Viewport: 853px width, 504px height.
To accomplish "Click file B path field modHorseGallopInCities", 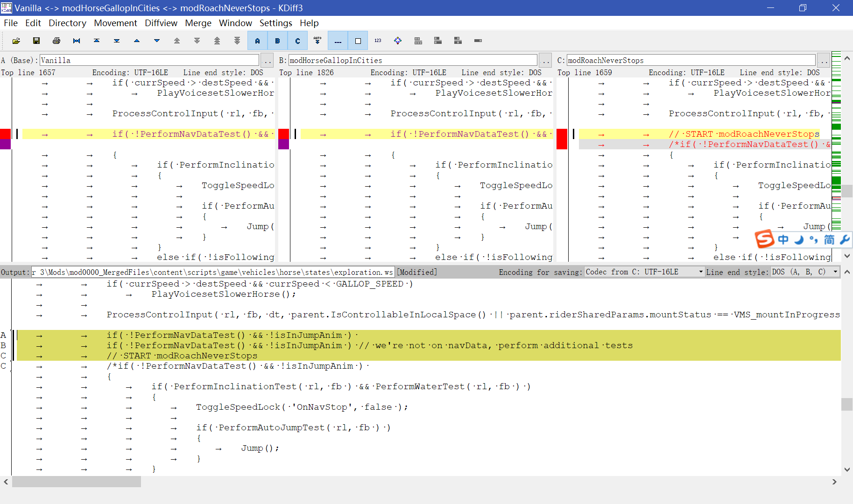I will click(x=413, y=60).
